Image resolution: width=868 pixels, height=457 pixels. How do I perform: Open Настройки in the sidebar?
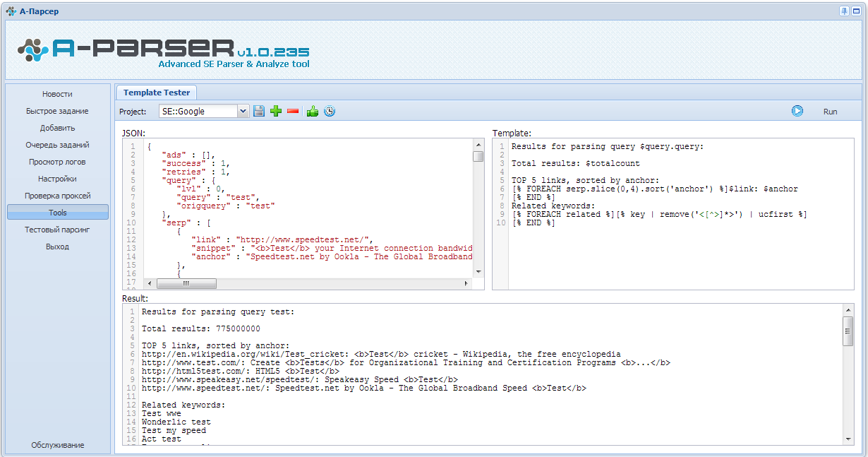point(57,179)
